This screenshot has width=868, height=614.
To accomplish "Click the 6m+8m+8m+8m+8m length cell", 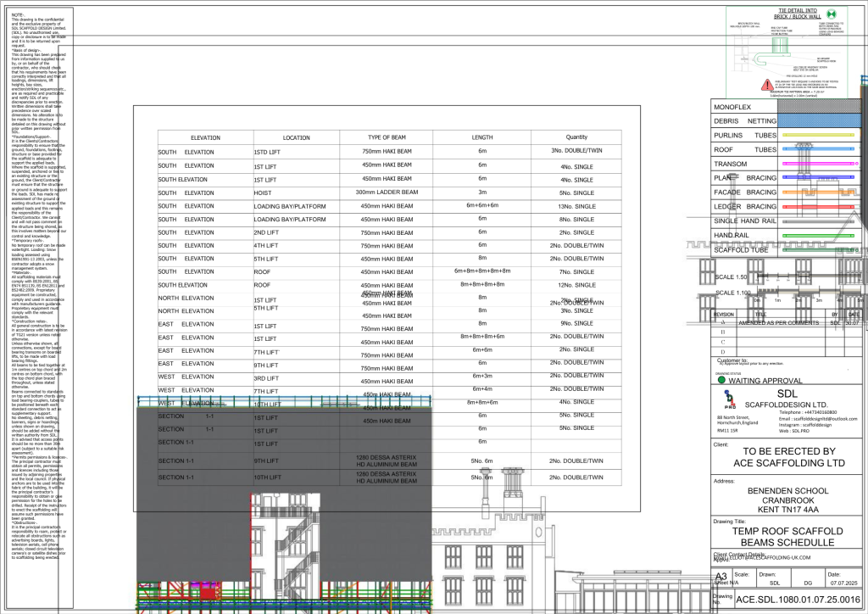I will pyautogui.click(x=482, y=271).
